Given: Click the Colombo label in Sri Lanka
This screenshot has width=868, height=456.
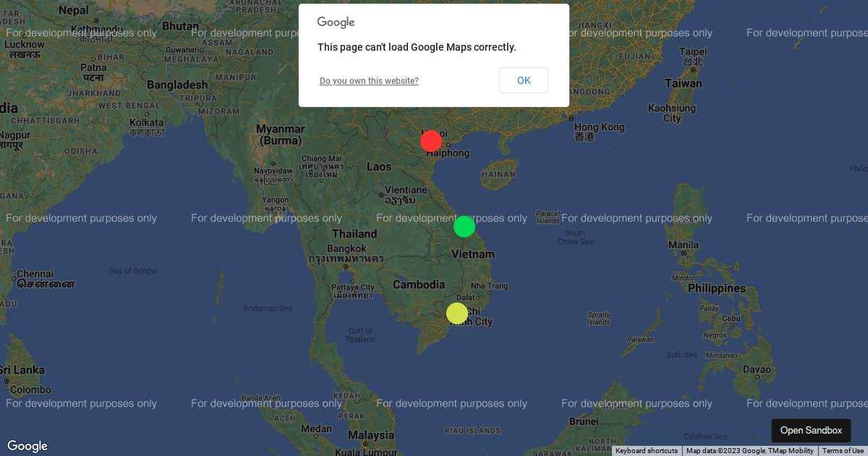Looking at the screenshot, I should point(31,389).
